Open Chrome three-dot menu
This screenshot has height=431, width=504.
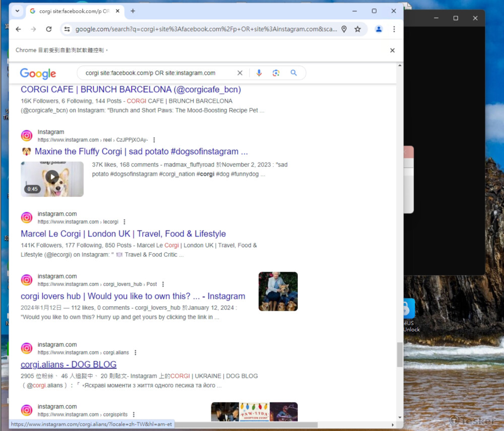coord(394,29)
